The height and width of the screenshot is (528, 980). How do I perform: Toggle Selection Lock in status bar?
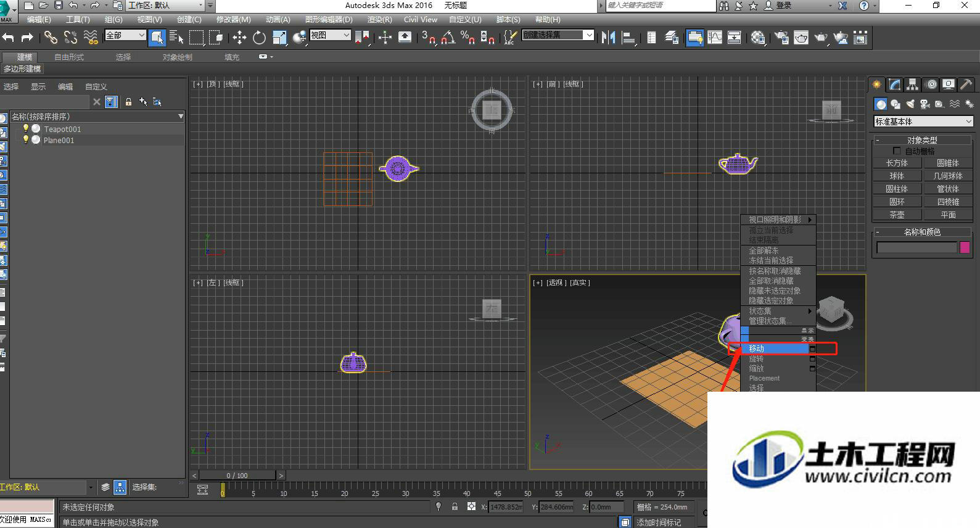click(x=455, y=506)
